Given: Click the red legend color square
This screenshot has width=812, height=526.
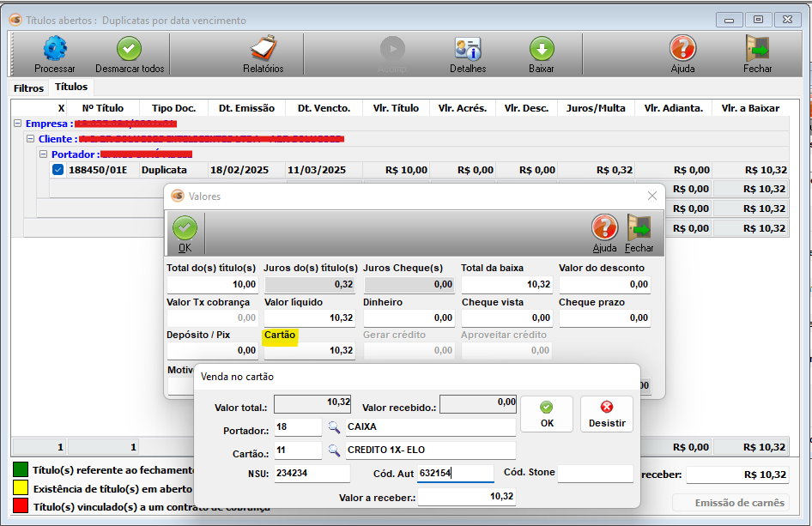Looking at the screenshot, I should tap(19, 506).
